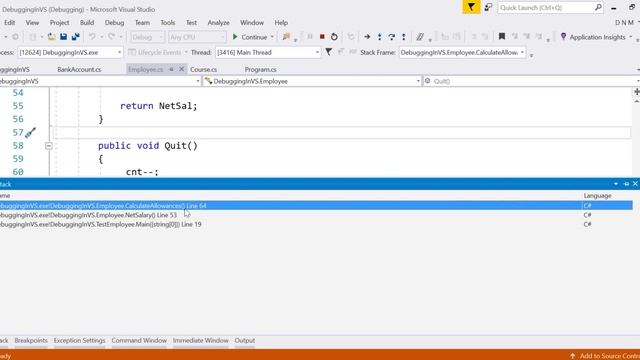Collapse the Quit() method outline box
640x360 pixels.
[49, 146]
